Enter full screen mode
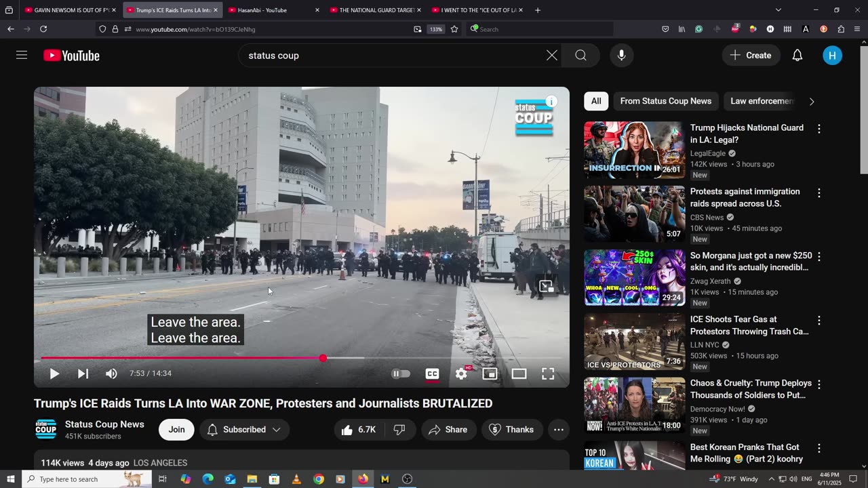This screenshot has width=868, height=488. tap(548, 373)
